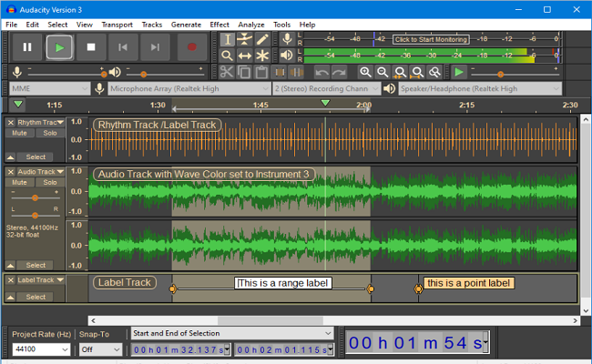Click the Audio Track pan slider
Viewport: 592px width, 364px height.
tap(35, 216)
